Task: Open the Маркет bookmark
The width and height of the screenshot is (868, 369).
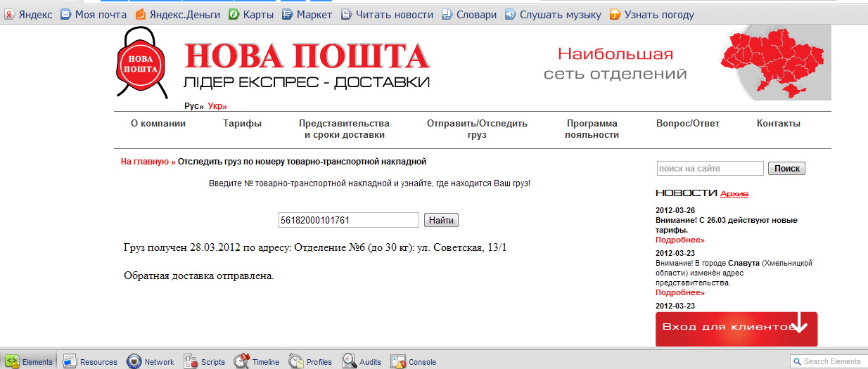Action: tap(307, 14)
